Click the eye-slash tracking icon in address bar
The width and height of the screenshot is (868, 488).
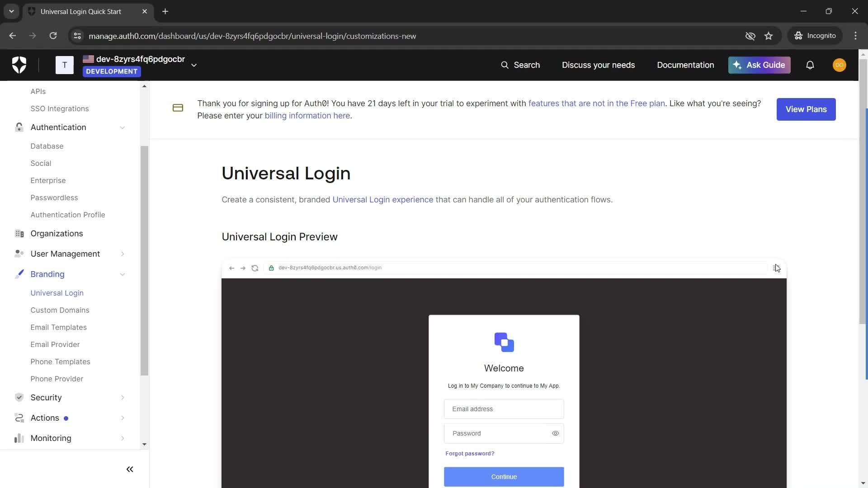[750, 36]
